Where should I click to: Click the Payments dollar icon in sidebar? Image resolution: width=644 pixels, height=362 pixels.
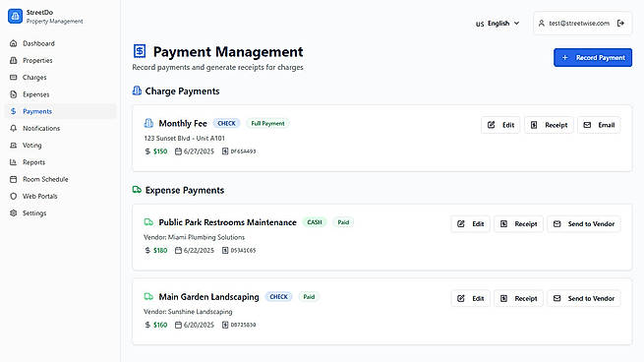(x=14, y=111)
